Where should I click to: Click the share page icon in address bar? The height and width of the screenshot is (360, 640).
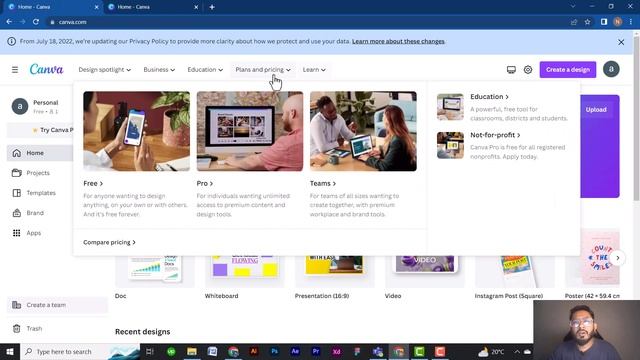tap(574, 22)
